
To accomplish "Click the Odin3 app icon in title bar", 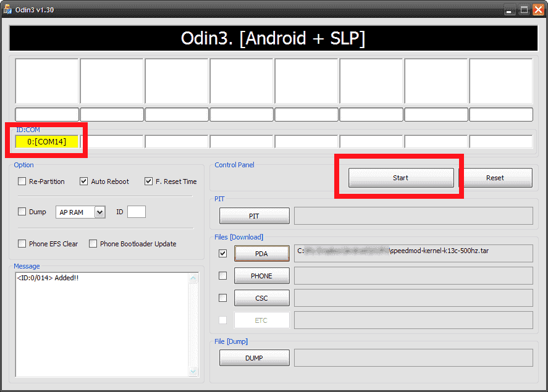I will pos(7,9).
